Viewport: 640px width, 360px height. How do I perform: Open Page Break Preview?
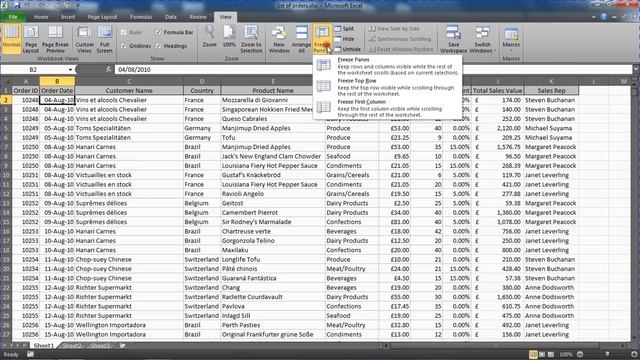[x=55, y=39]
